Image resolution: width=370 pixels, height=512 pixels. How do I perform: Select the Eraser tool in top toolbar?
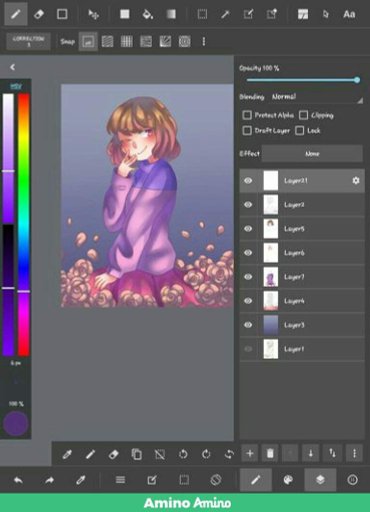39,14
